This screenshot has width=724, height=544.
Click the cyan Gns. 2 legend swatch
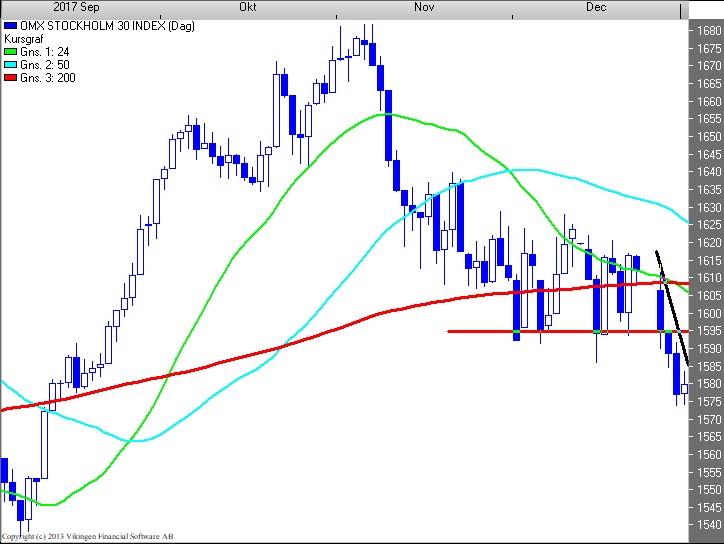click(x=11, y=64)
